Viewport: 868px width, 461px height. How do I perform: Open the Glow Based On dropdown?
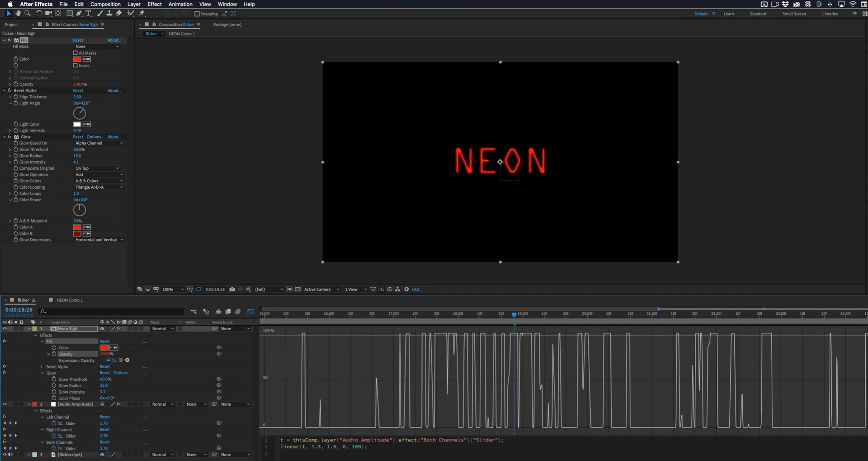[99, 143]
